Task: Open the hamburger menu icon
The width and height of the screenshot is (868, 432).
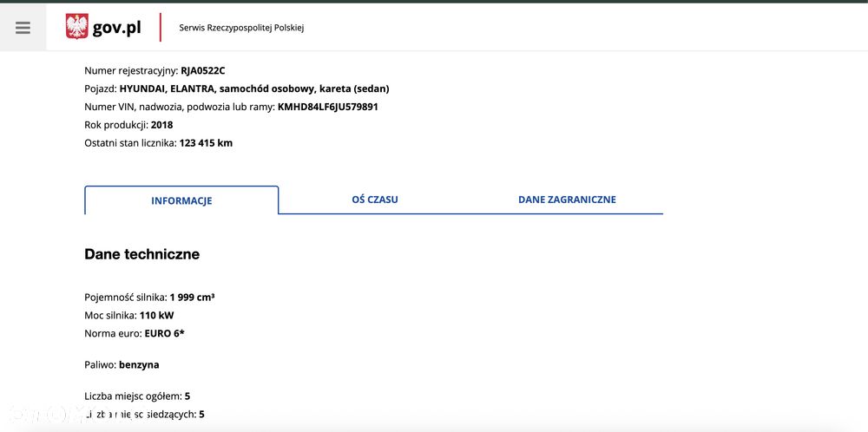Action: [x=23, y=28]
